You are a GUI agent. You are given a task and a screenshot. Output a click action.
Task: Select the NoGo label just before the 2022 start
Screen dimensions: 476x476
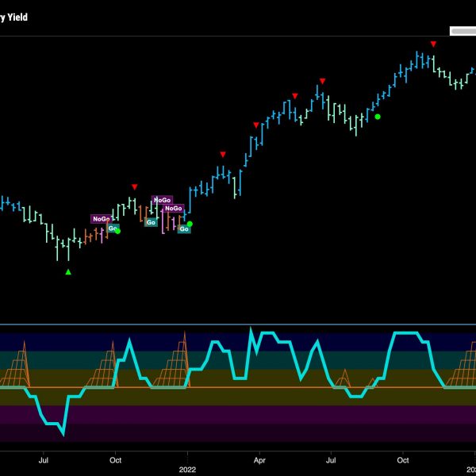(x=173, y=208)
